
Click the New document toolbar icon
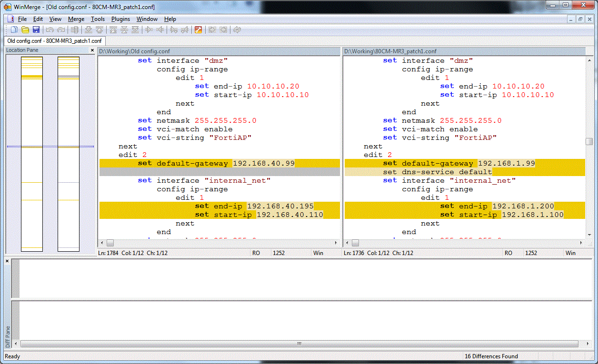(14, 30)
